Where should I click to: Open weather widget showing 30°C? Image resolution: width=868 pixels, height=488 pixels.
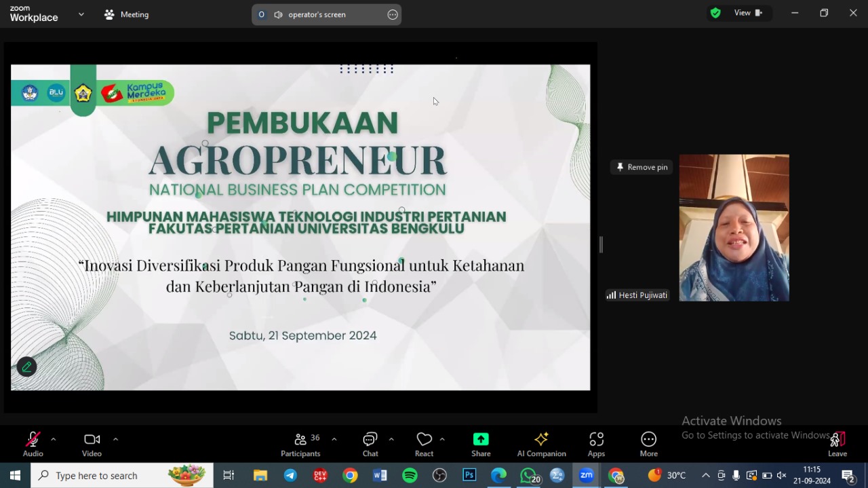pyautogui.click(x=667, y=475)
